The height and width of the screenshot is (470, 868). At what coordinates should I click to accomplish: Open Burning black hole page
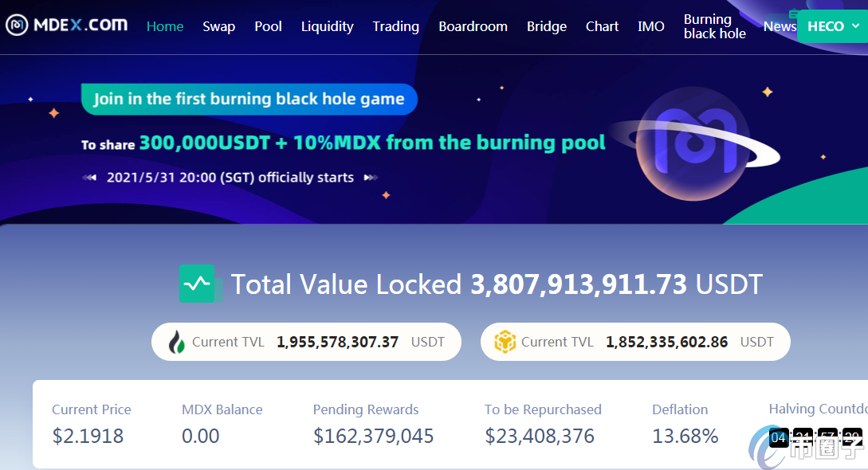point(714,26)
